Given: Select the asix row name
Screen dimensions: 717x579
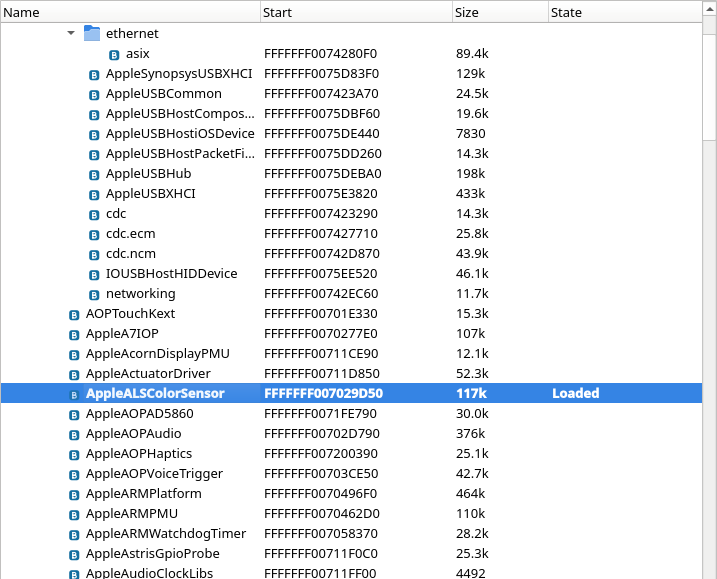Looking at the screenshot, I should pyautogui.click(x=138, y=54).
